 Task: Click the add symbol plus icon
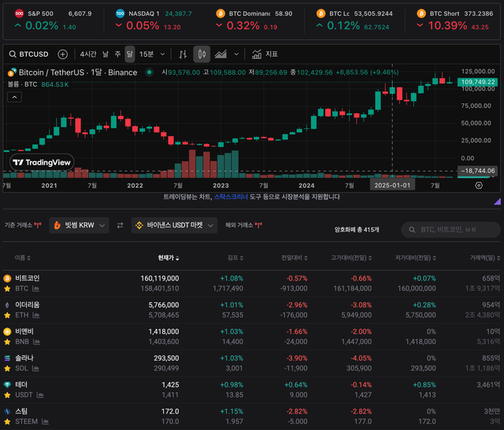pyautogui.click(x=63, y=54)
